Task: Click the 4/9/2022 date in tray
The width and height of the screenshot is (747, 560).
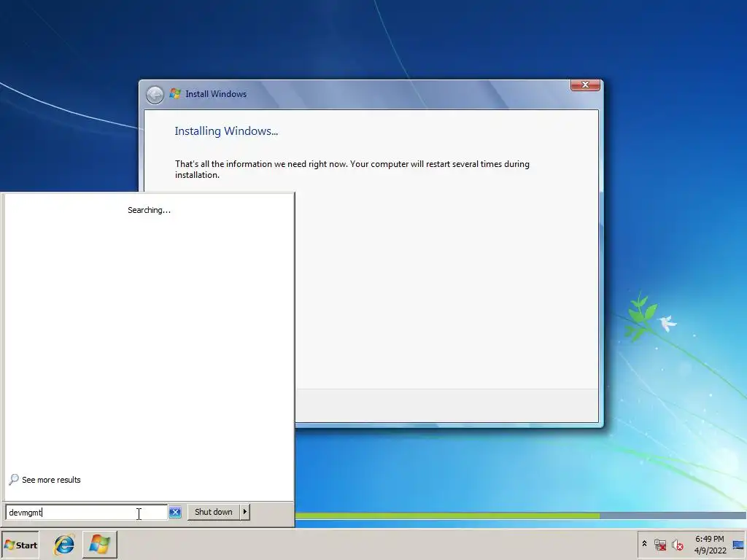Action: (x=710, y=551)
